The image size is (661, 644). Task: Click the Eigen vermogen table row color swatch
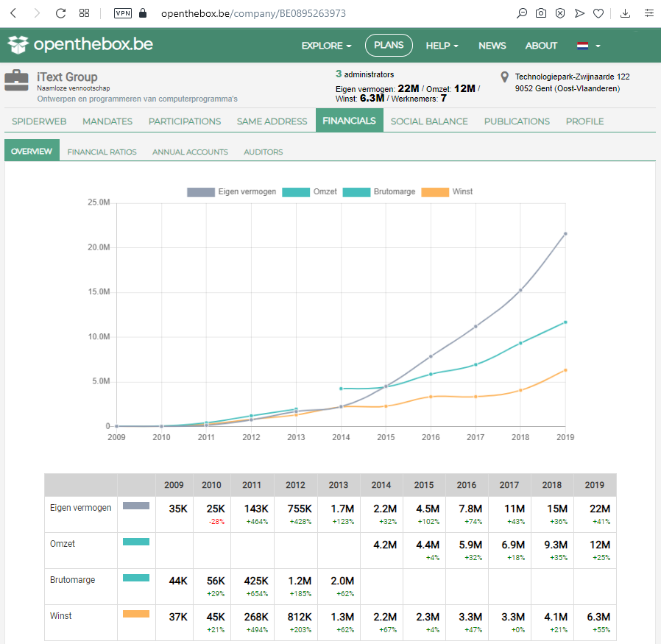[x=136, y=506]
